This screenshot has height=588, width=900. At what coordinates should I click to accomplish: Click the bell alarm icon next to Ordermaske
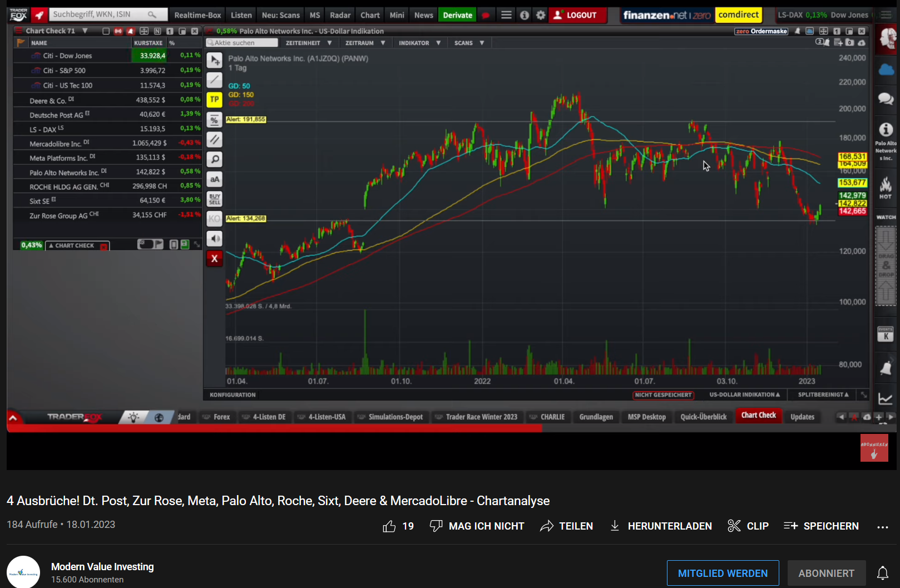pos(798,31)
